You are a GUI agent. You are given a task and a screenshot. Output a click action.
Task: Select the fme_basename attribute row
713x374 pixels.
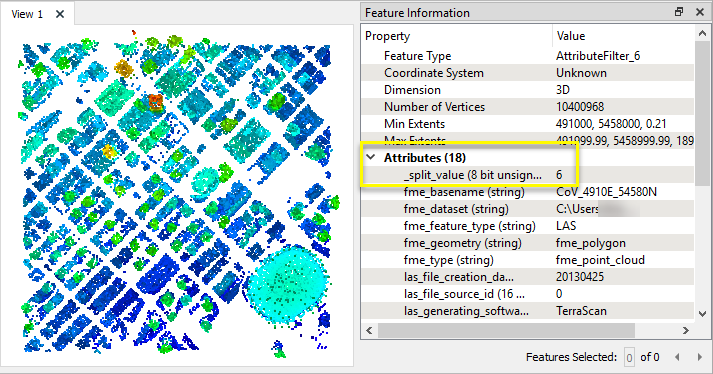[527, 192]
